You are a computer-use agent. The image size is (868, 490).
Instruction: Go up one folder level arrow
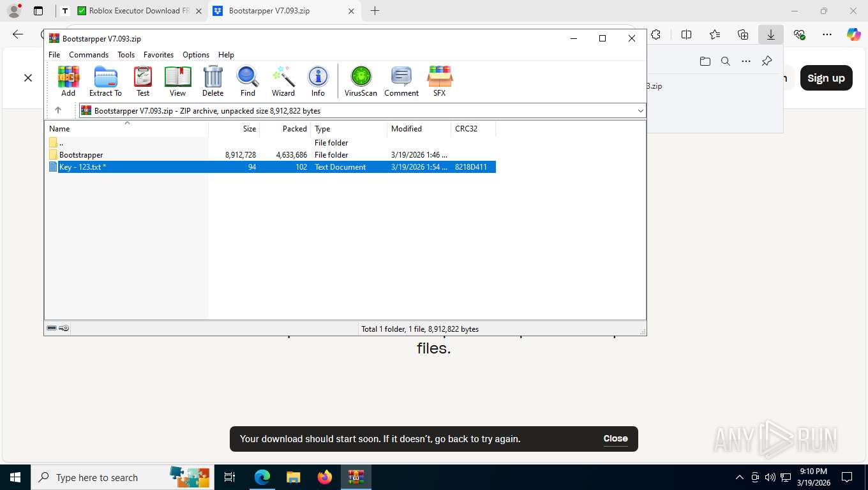point(58,110)
